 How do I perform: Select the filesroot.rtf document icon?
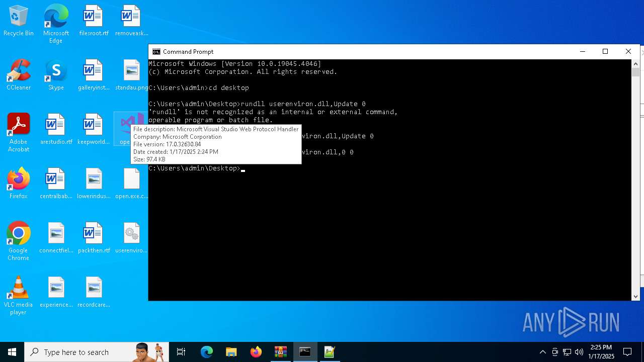pos(94,21)
